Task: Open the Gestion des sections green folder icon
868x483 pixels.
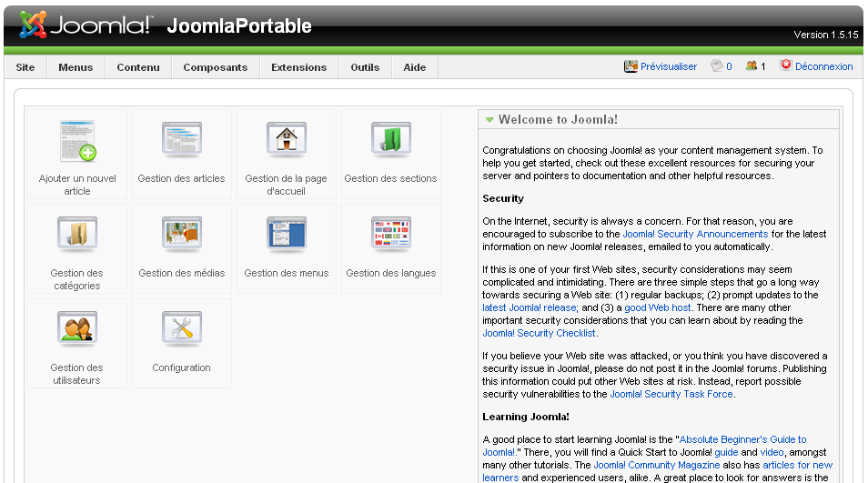Action: point(391,140)
